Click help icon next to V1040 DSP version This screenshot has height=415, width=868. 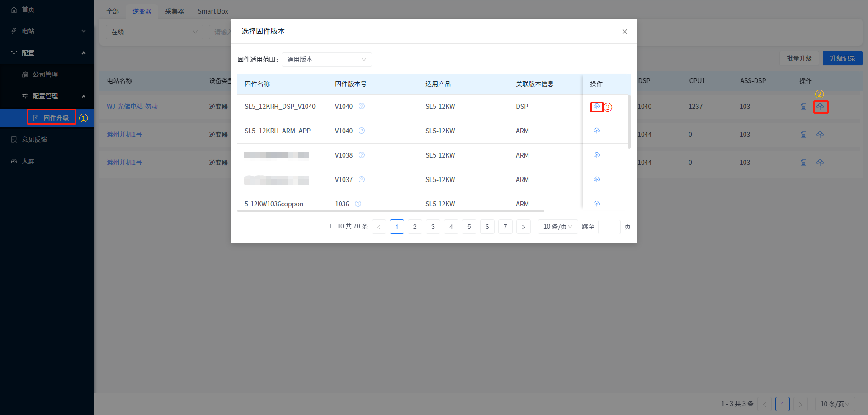[362, 107]
